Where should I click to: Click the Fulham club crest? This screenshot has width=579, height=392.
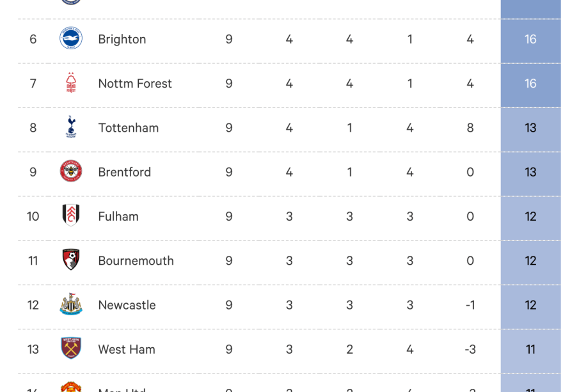[x=71, y=216]
